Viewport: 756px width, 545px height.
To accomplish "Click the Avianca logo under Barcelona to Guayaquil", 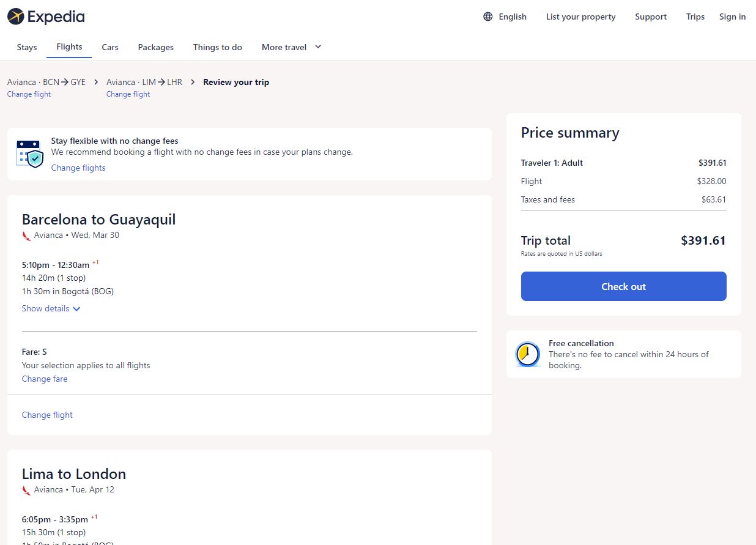I will (x=26, y=235).
